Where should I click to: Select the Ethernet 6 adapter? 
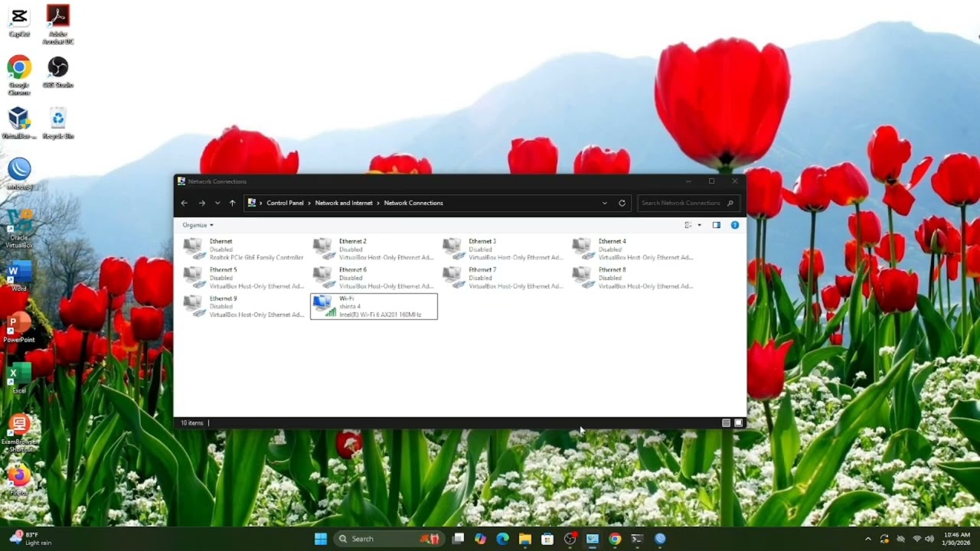coord(374,278)
